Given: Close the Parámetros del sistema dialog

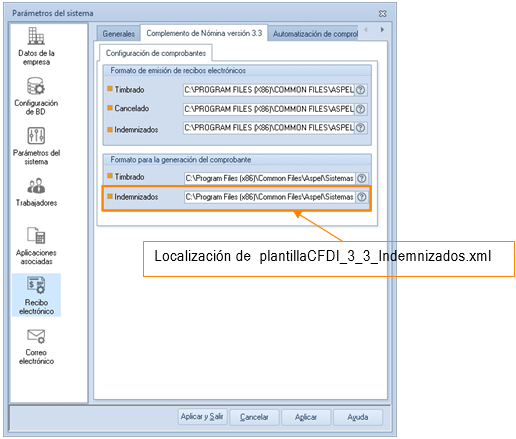Looking at the screenshot, I should 382,14.
